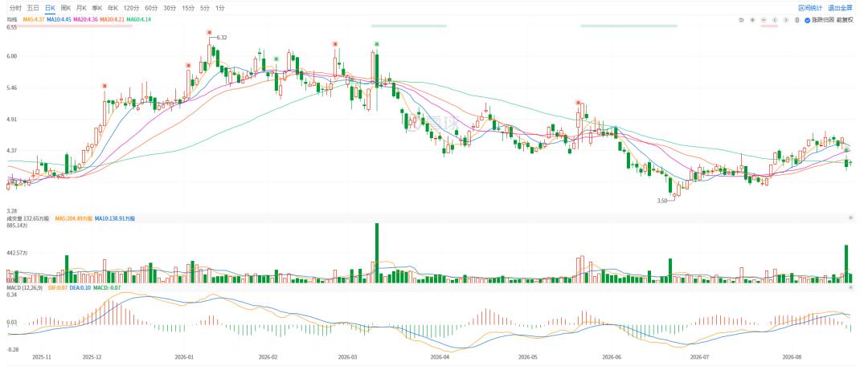Click the 6.32 high price label
The width and height of the screenshot is (868, 366).
(x=222, y=38)
